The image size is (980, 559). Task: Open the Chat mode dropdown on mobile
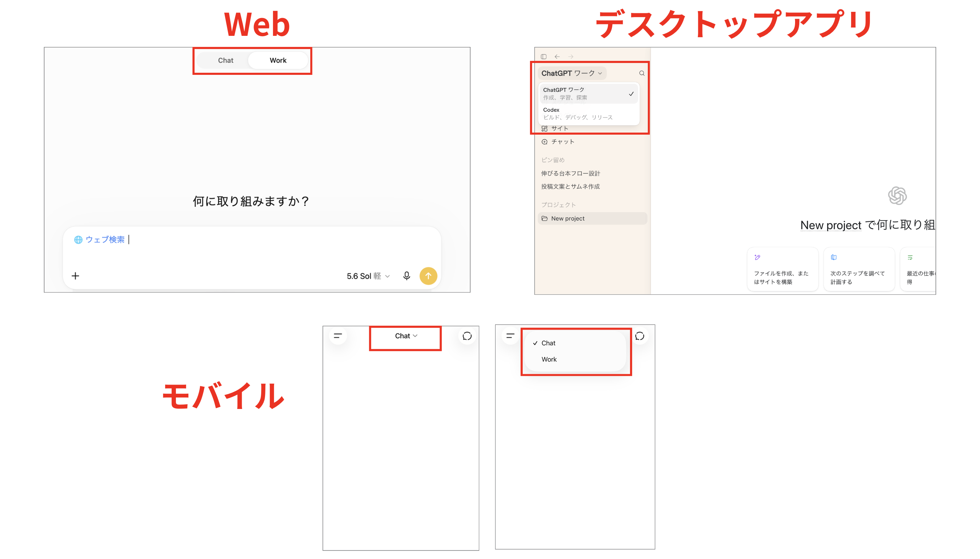pos(405,336)
